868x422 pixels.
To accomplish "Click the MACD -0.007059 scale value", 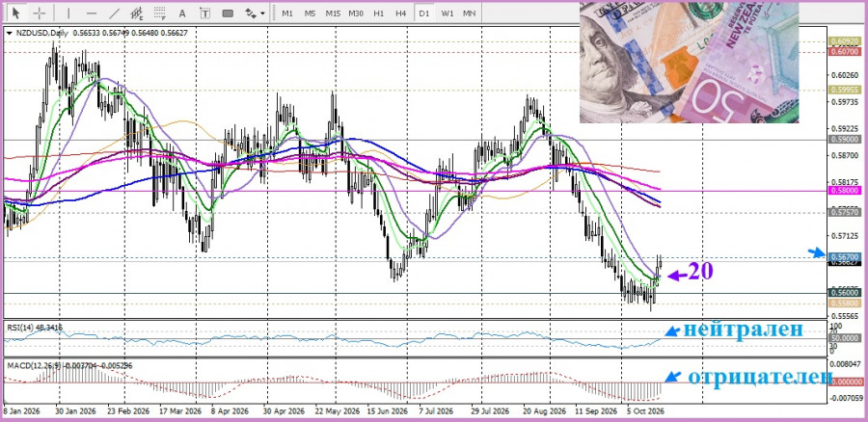I will 845,398.
